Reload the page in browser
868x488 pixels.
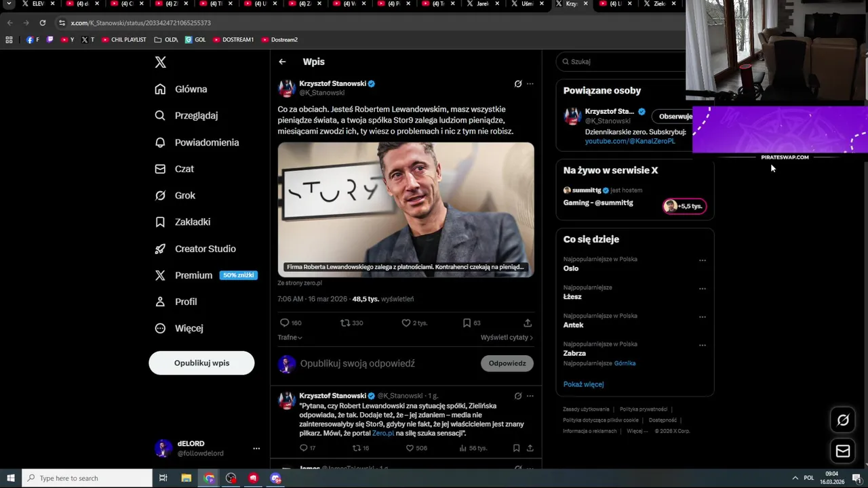coord(42,23)
